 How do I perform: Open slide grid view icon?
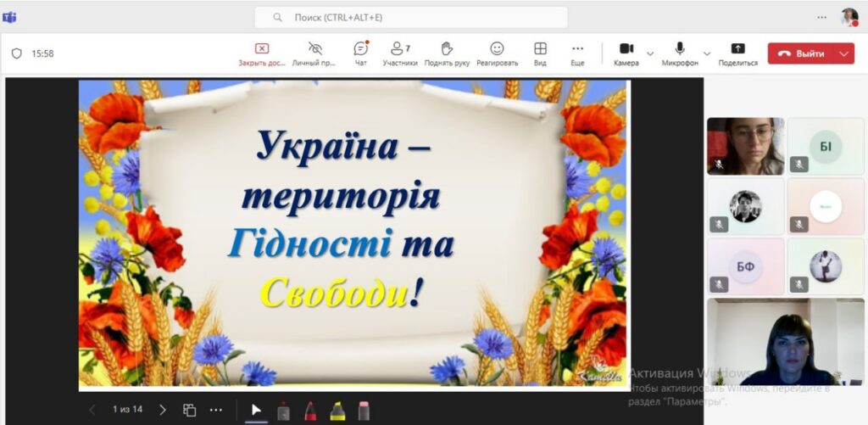(190, 410)
